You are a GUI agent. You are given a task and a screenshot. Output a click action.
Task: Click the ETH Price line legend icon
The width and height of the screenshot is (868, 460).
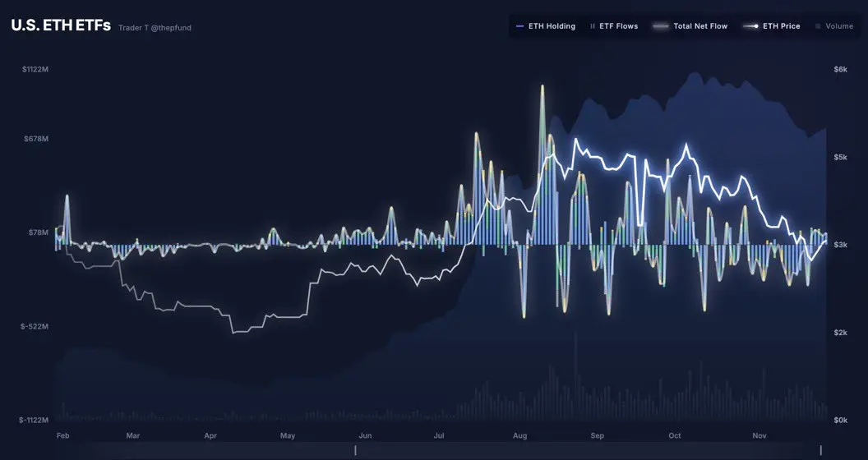click(750, 26)
